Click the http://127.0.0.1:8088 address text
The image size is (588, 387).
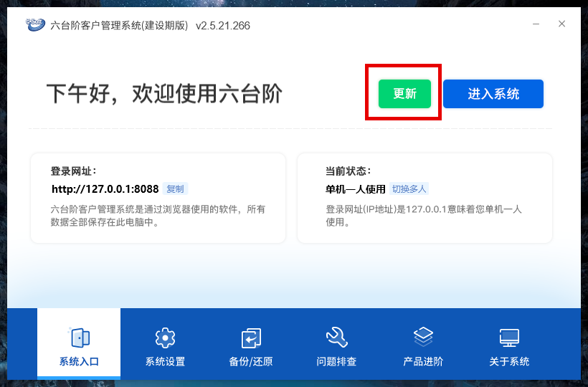[x=105, y=188]
